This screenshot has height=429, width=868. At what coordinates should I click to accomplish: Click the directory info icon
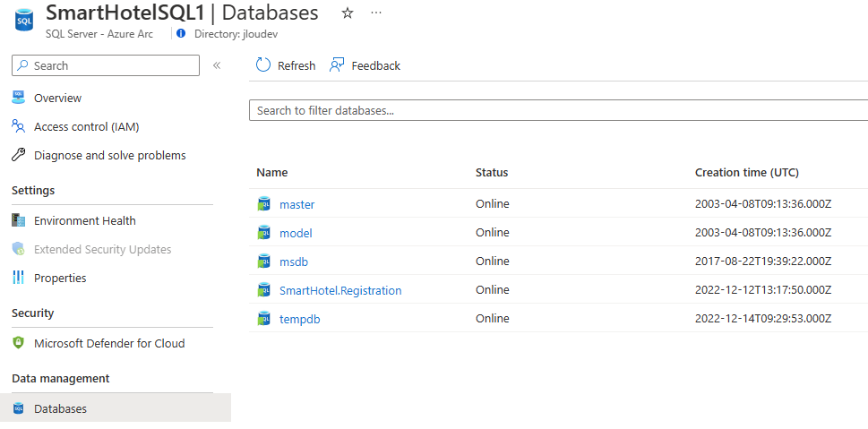click(x=181, y=33)
